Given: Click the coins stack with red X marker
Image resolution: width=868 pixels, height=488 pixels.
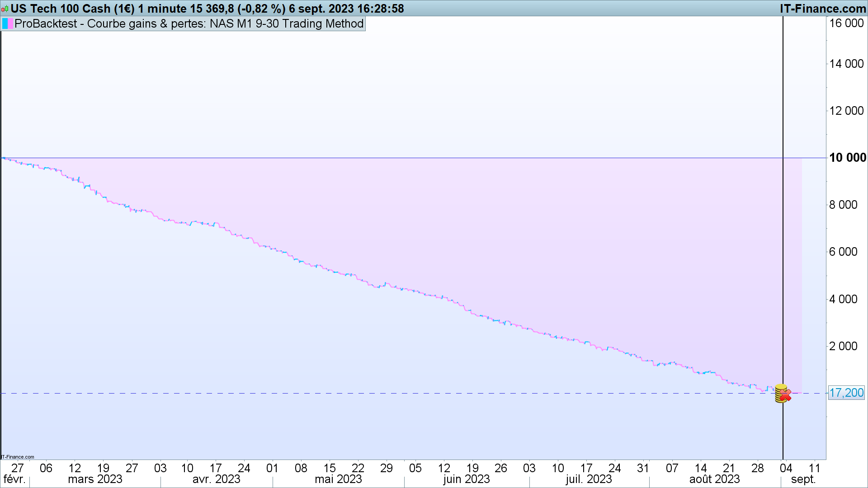Looking at the screenshot, I should tap(783, 394).
